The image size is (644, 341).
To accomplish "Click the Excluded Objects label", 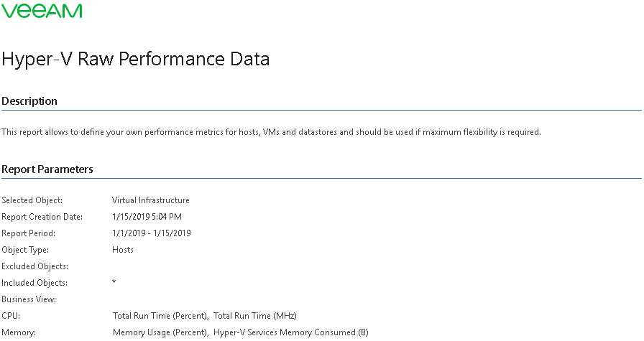I will pyautogui.click(x=34, y=266).
